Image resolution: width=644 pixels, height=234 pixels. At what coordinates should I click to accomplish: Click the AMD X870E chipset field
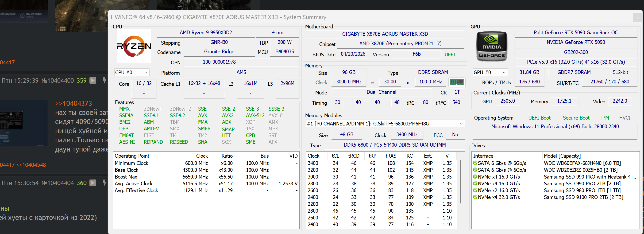(x=400, y=44)
